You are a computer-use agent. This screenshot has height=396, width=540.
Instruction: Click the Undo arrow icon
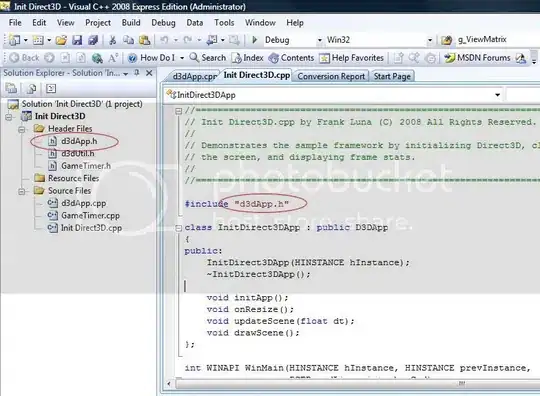(x=164, y=40)
